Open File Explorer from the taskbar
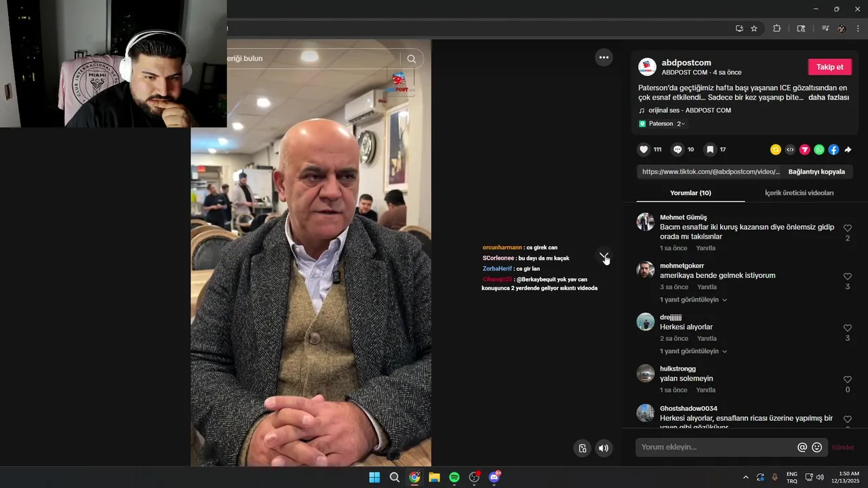 tap(434, 477)
